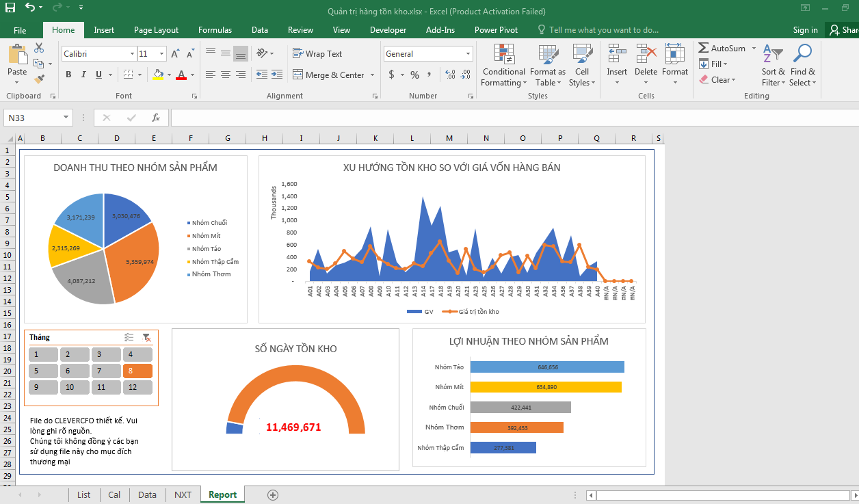Open the Sort & Filter menu
The image size is (859, 504).
point(774,65)
